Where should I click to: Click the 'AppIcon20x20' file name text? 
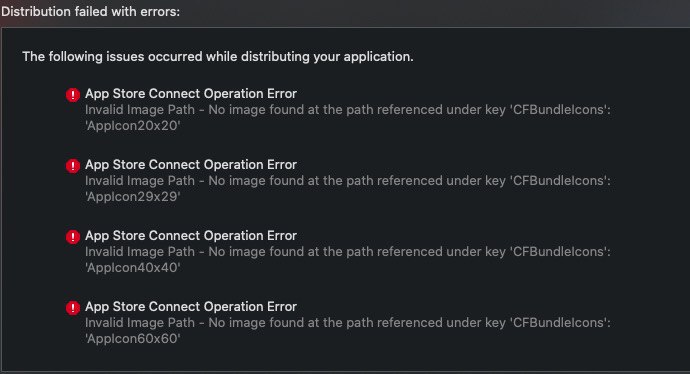[x=132, y=126]
